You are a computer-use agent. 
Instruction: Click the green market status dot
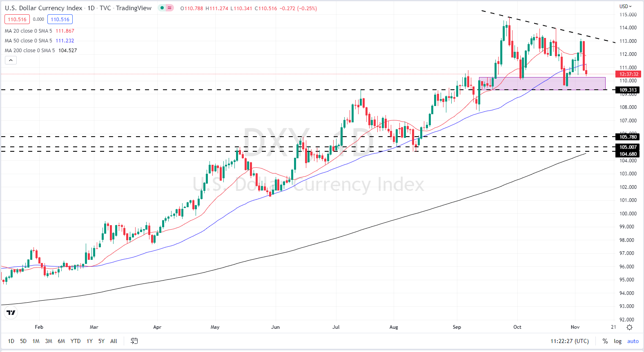162,8
